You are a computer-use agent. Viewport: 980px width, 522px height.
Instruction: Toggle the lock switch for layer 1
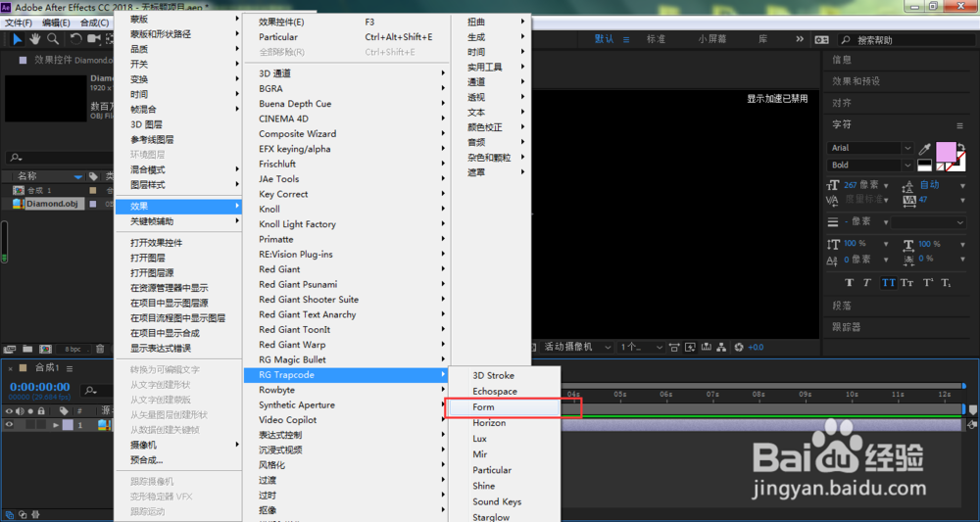(x=40, y=425)
